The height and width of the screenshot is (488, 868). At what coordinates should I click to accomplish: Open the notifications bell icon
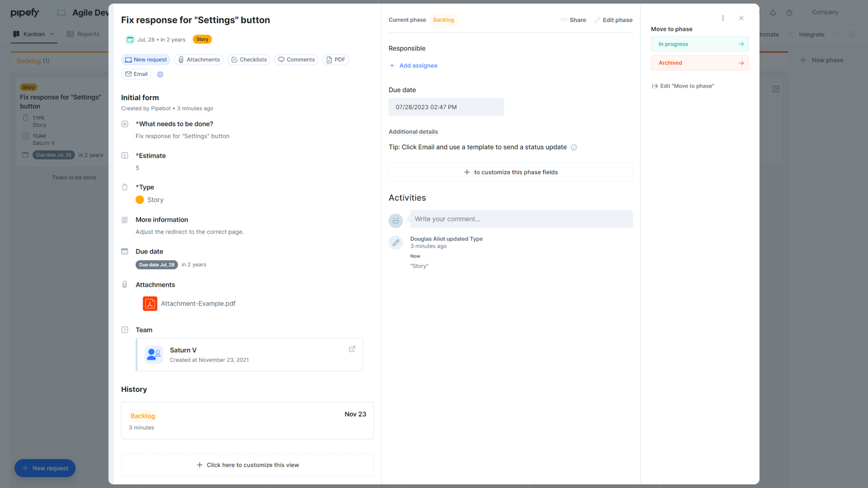(x=773, y=13)
